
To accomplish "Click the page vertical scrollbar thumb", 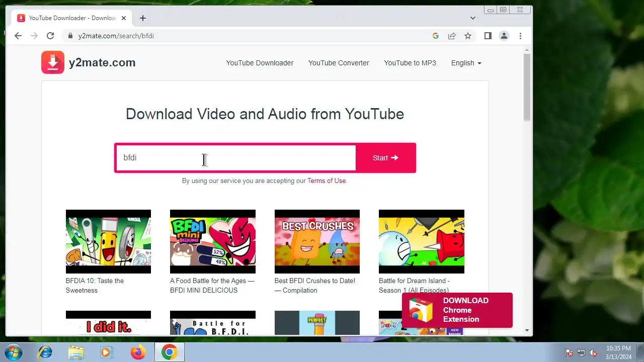I will pos(527,86).
